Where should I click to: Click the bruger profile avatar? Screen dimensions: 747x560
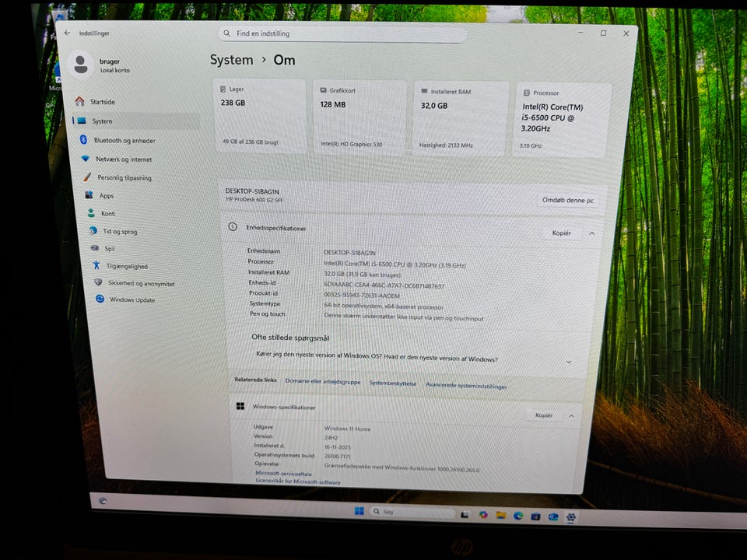tap(80, 65)
